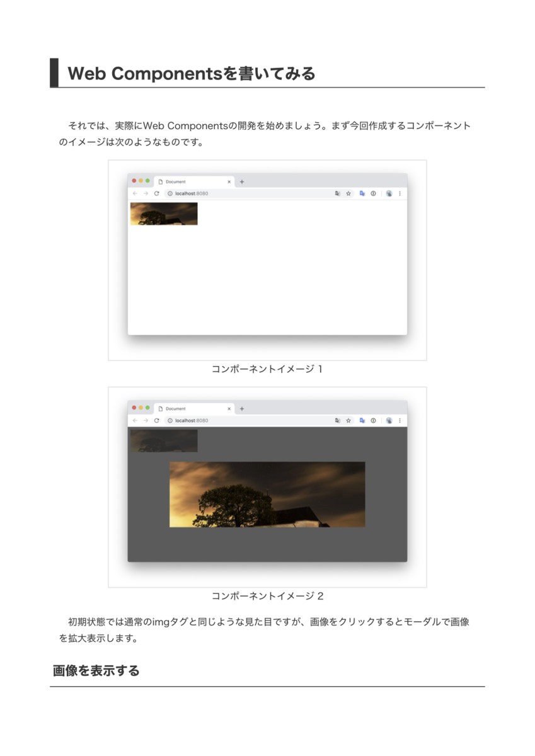Click the blue bookmarks icon in the toolbar

362,193
